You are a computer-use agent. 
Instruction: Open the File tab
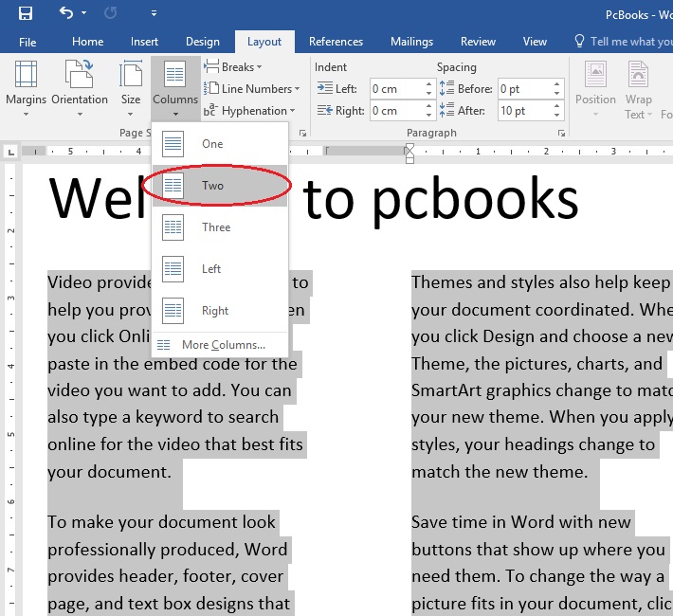(x=27, y=42)
